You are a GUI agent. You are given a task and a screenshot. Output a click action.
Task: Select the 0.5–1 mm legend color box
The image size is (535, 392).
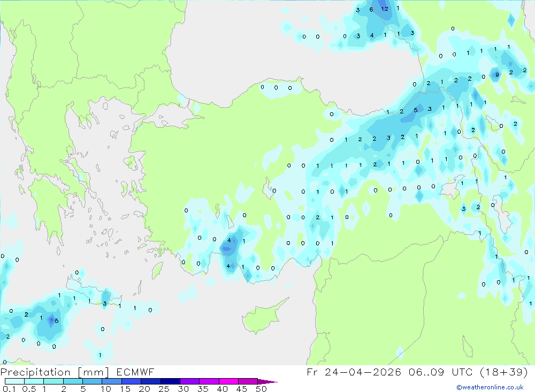coord(34,381)
